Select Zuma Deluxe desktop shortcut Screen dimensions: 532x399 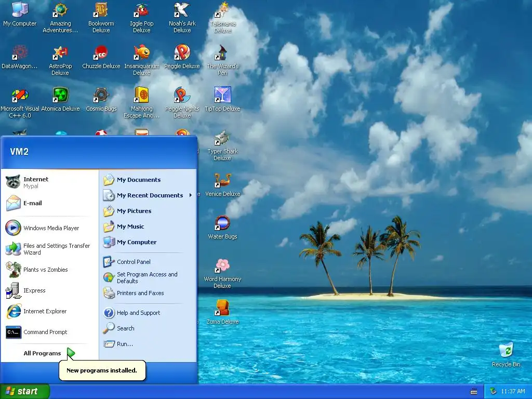[x=222, y=312]
